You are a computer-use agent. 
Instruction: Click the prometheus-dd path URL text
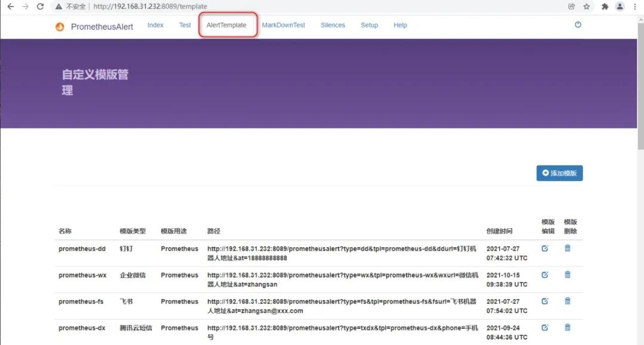coord(342,253)
